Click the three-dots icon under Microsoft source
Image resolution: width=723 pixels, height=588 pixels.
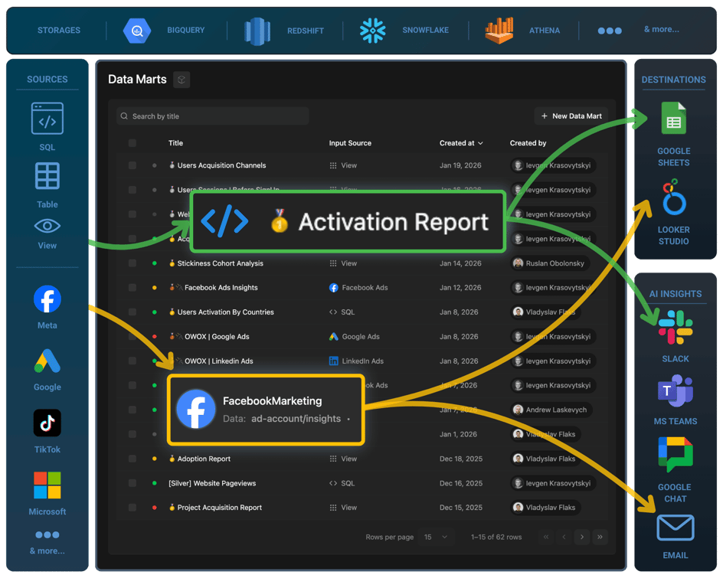coord(47,535)
